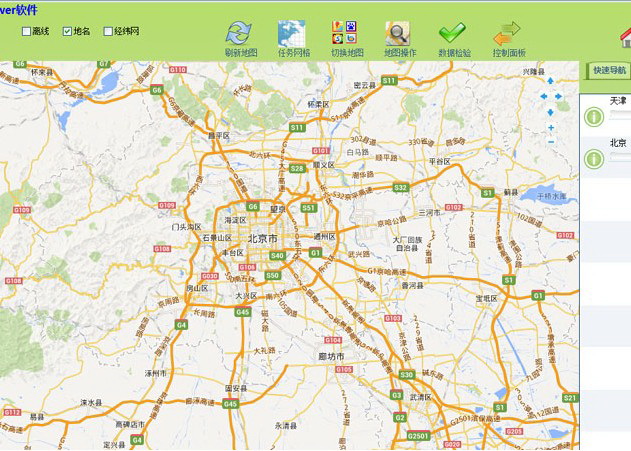Click the 涞水县 label on map

tap(91, 402)
